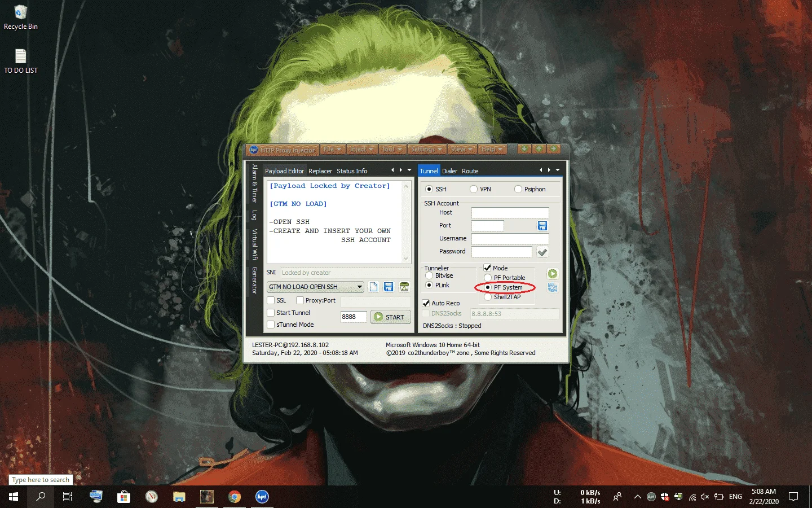Open the Action Center notifications icon

coord(793,497)
